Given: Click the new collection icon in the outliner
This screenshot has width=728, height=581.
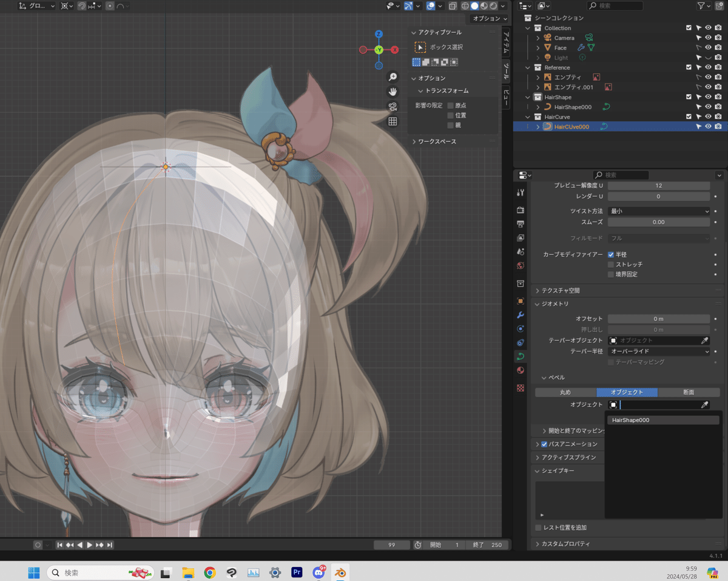Looking at the screenshot, I should (x=719, y=5).
